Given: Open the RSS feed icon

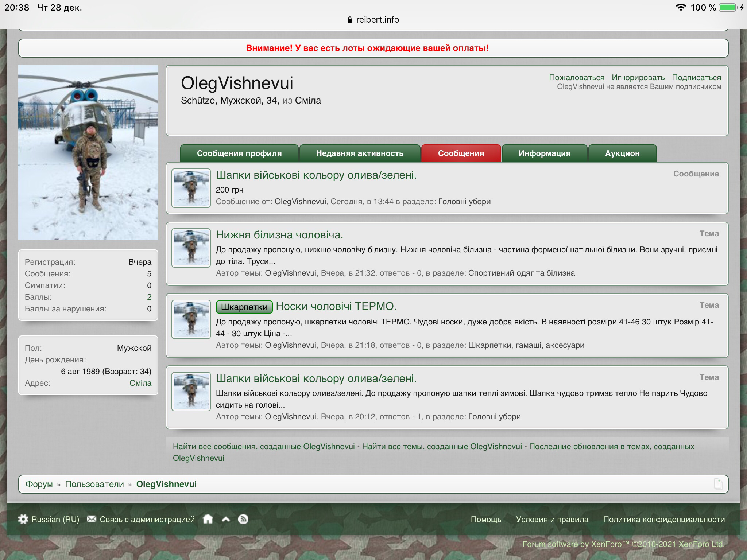Looking at the screenshot, I should click(x=243, y=519).
